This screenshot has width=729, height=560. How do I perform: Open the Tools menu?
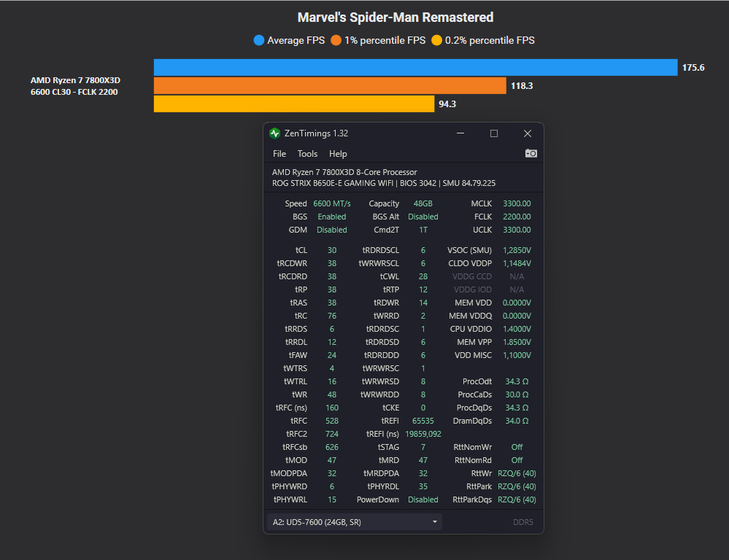307,154
